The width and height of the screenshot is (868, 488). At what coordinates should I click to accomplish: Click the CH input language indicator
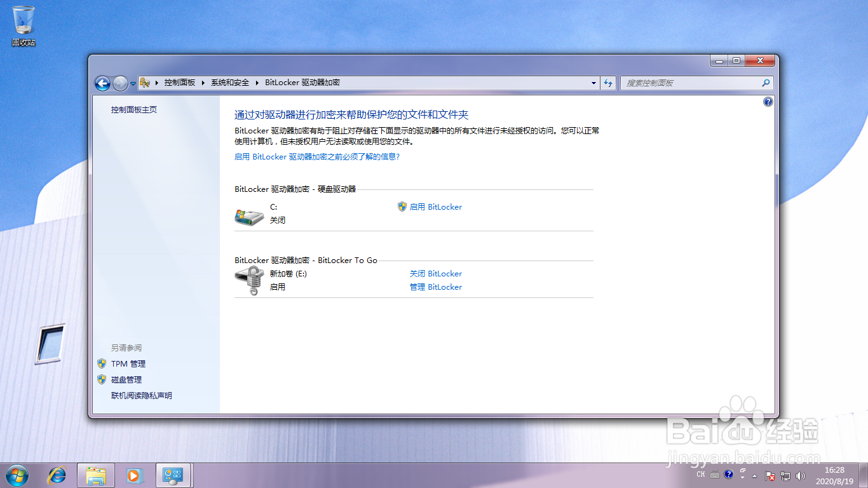coord(700,474)
